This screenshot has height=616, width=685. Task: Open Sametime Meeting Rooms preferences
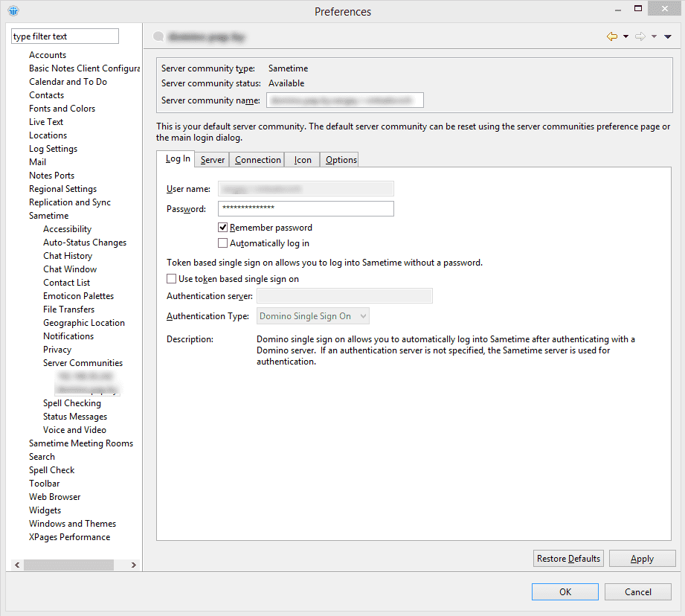pos(81,443)
